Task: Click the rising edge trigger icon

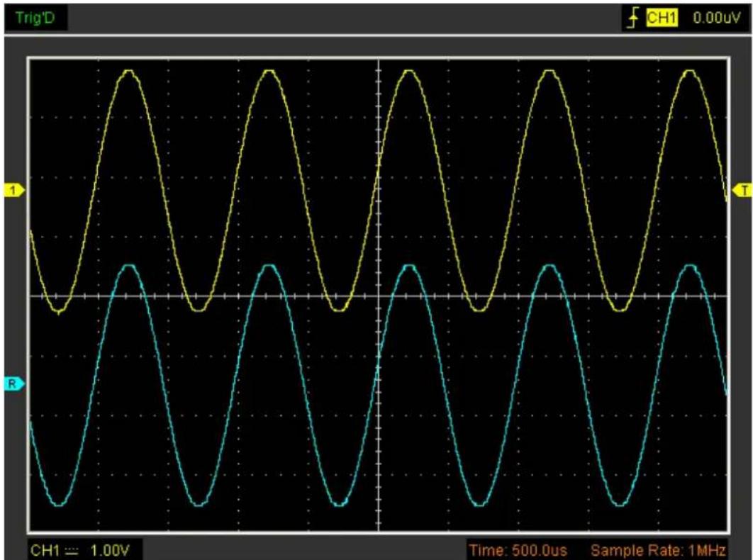Action: [x=634, y=18]
